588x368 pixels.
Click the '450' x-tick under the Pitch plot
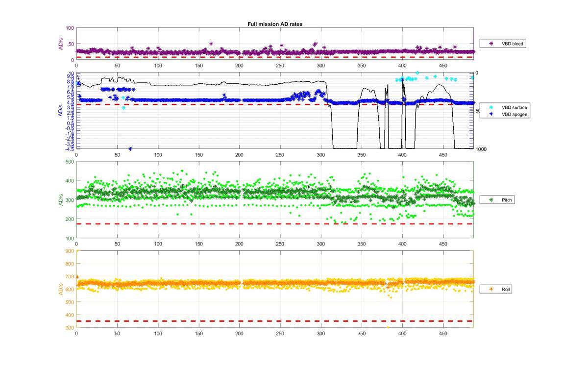click(x=443, y=244)
